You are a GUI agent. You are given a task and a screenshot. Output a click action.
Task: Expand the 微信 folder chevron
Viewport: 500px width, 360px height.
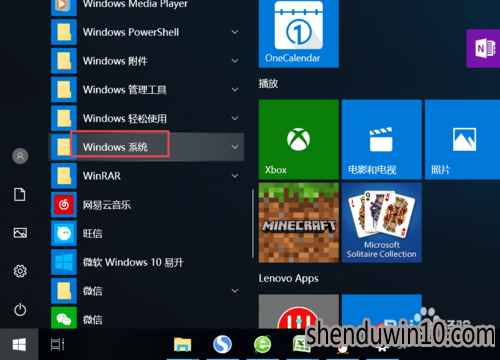point(235,291)
